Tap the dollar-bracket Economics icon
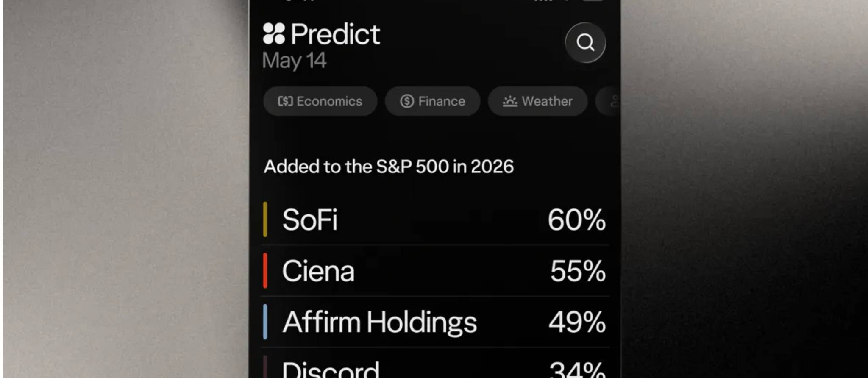Viewport: 868px width, 378px height. coord(285,101)
